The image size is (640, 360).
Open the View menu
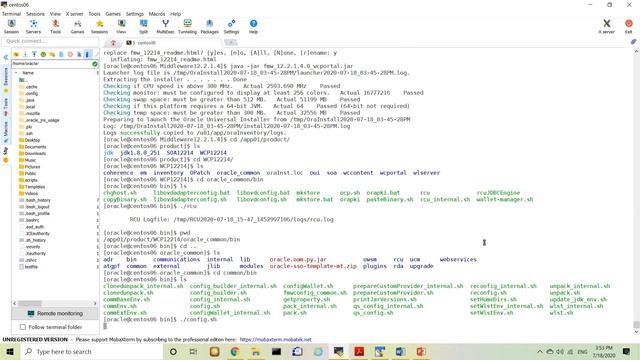(55, 14)
